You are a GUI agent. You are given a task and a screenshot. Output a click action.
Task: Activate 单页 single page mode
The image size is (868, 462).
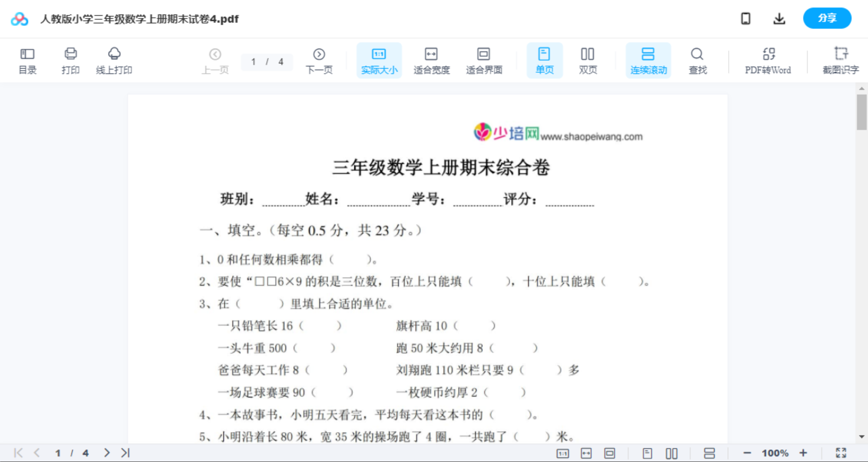[x=544, y=60]
